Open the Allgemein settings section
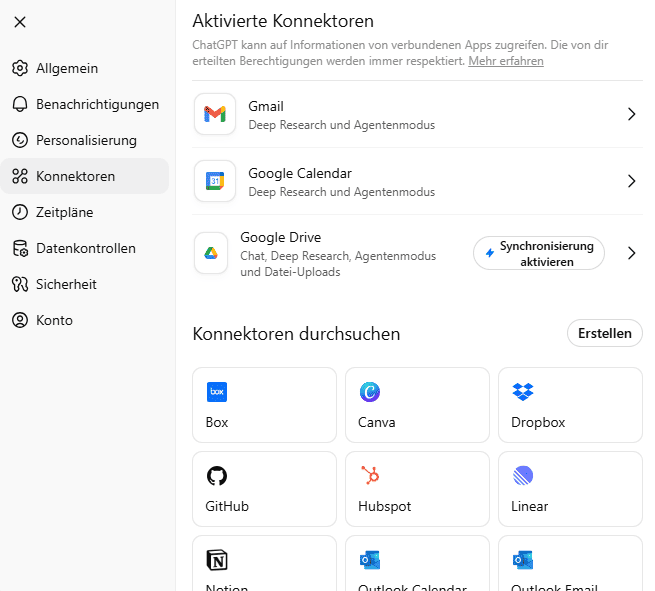The height and width of the screenshot is (591, 655). tap(84, 68)
